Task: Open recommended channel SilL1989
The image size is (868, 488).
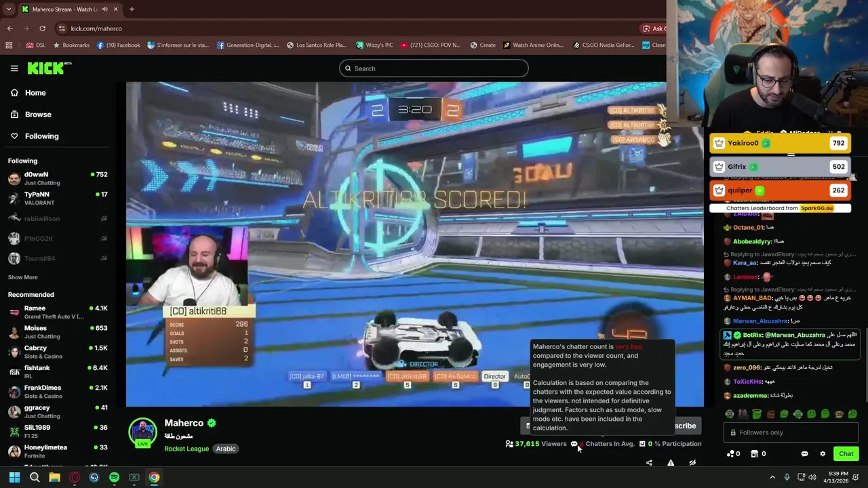Action: 58,431
